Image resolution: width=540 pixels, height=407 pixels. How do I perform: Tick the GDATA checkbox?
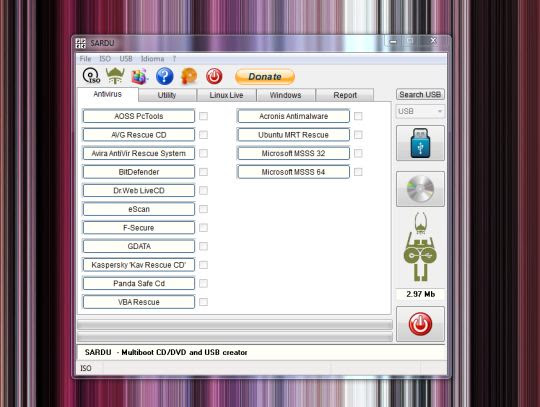204,246
